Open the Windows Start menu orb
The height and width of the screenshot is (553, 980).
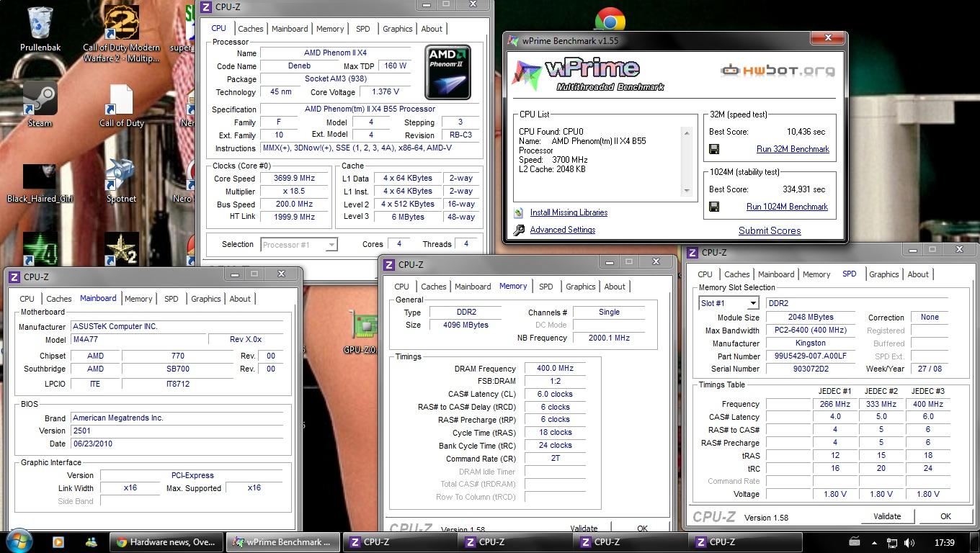click(19, 541)
